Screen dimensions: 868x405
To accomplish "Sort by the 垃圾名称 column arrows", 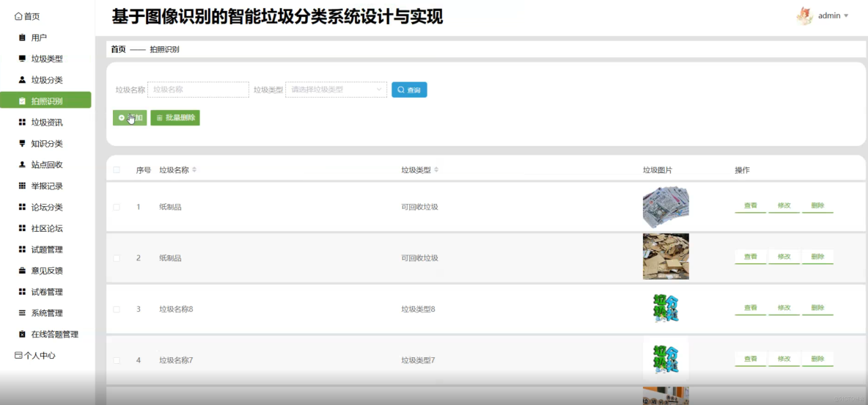I will point(194,170).
